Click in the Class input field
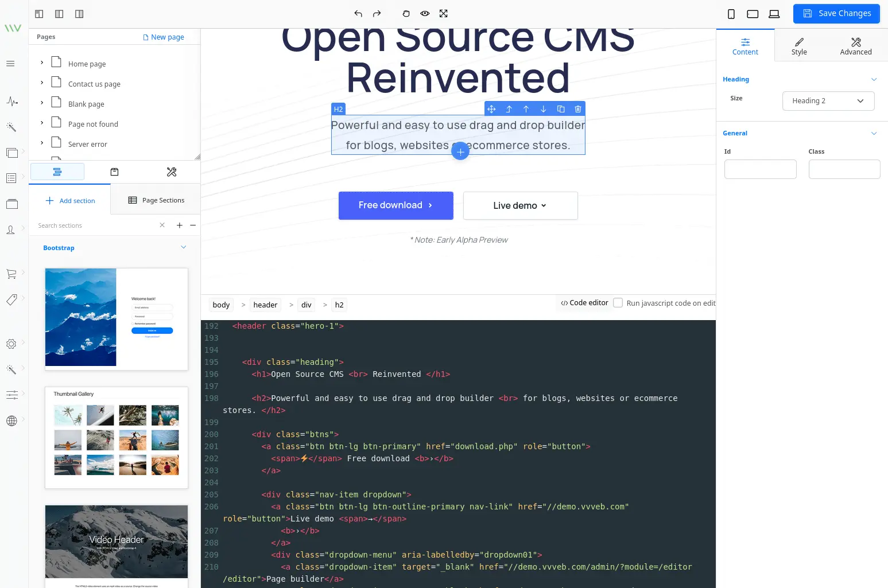The image size is (888, 588). pos(844,169)
